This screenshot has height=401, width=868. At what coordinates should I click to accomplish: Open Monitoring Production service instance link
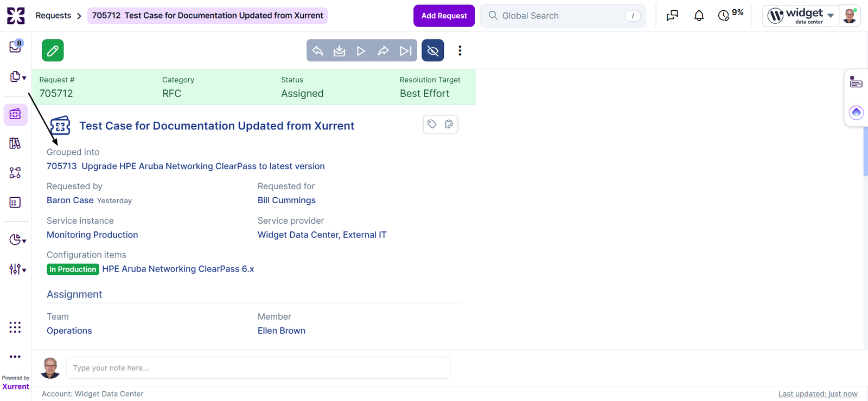click(92, 235)
